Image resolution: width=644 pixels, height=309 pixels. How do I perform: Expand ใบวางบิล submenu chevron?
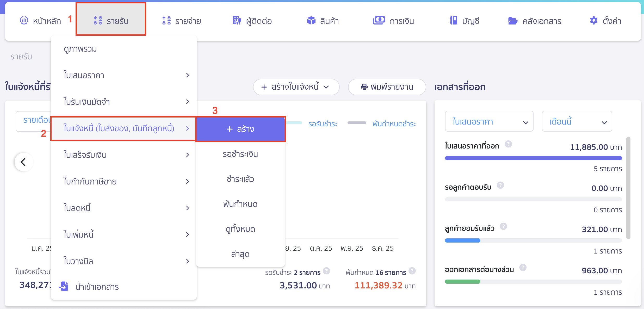(187, 261)
